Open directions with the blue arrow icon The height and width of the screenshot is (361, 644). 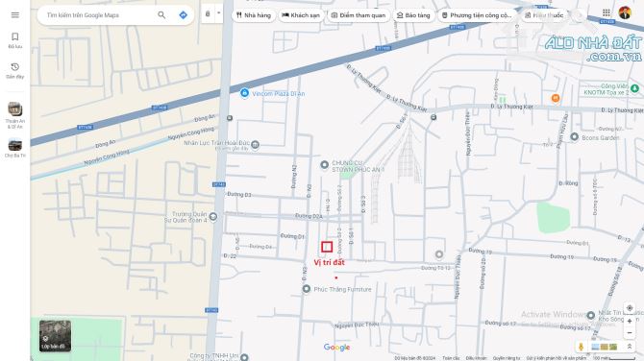coord(184,15)
